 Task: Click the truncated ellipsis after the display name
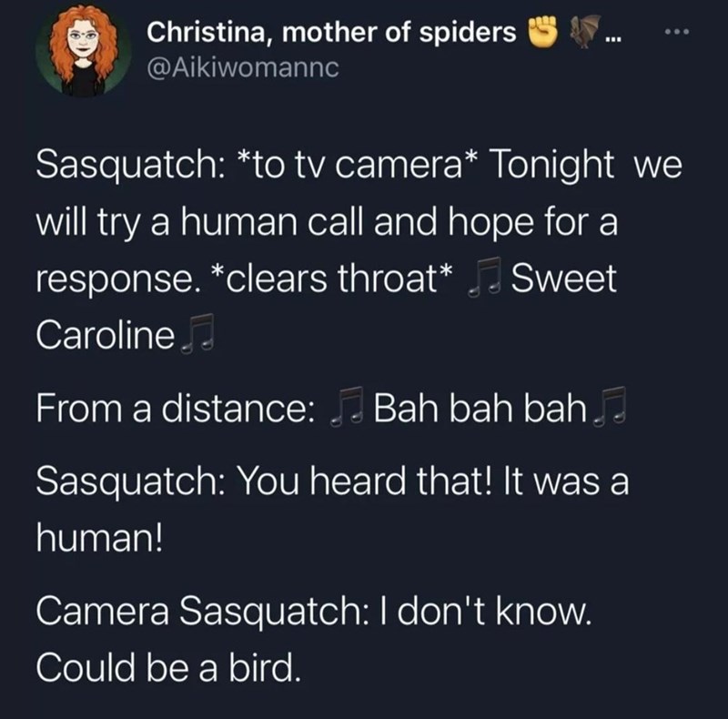pos(614,36)
